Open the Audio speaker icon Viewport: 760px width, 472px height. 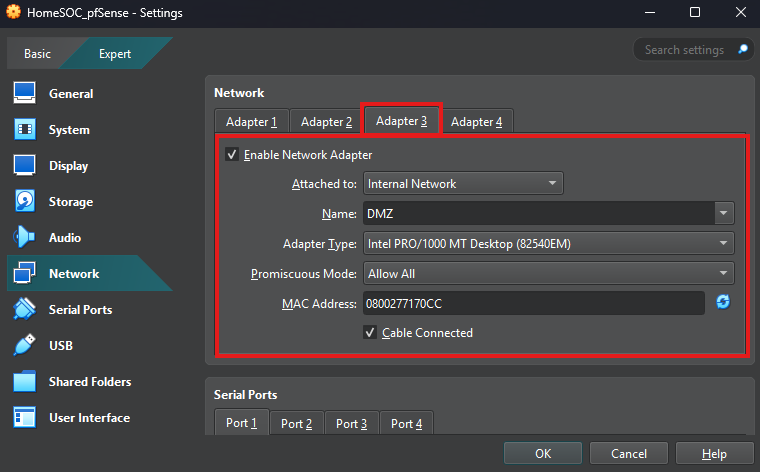tap(25, 238)
